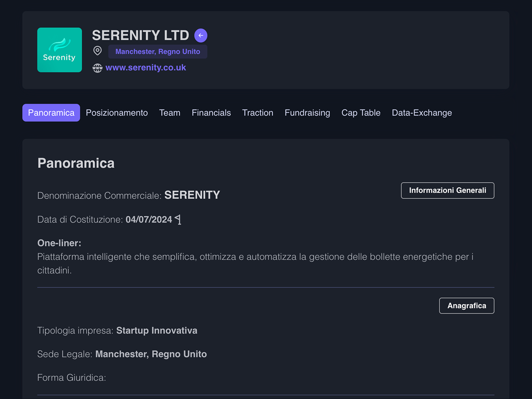Open the Cap Table tab
The height and width of the screenshot is (399, 532).
(361, 113)
